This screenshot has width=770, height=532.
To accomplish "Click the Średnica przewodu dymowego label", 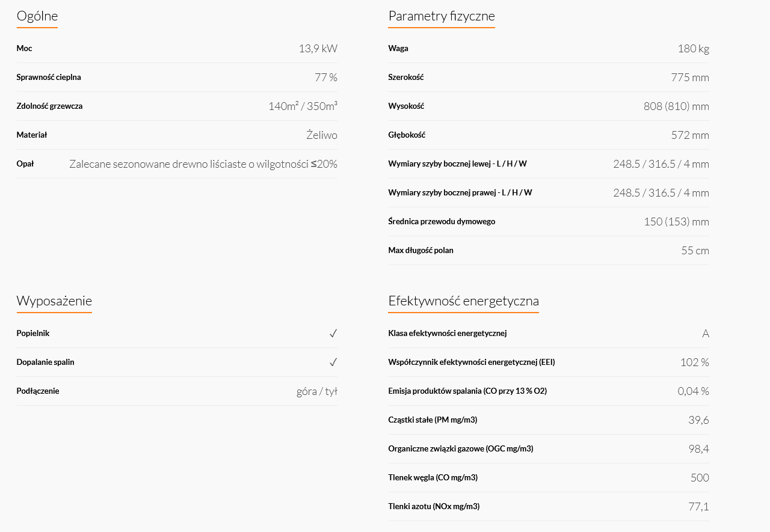I will point(442,221).
